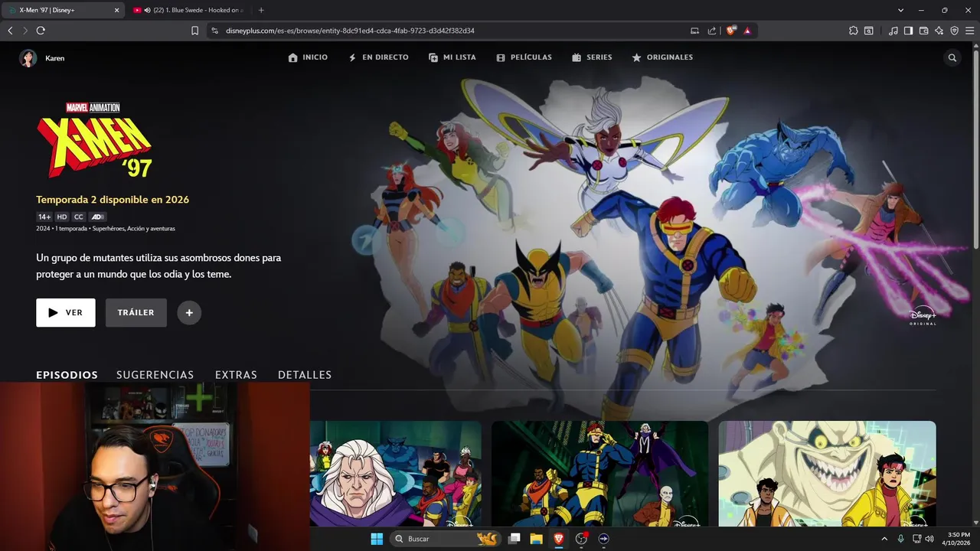Click the install app icon in address bar
This screenshot has width=980, height=551.
point(694,31)
